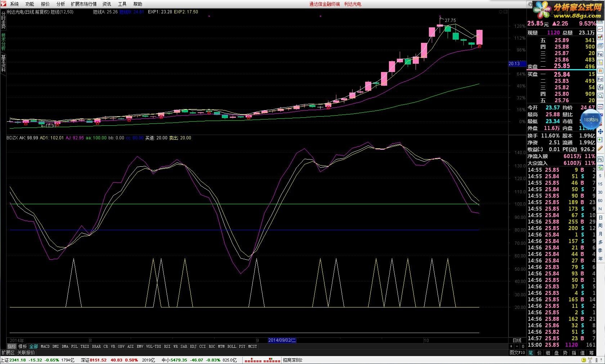This screenshot has width=605, height=364.
Task: Click the 183KB/s network speed bubble
Action: [591, 120]
